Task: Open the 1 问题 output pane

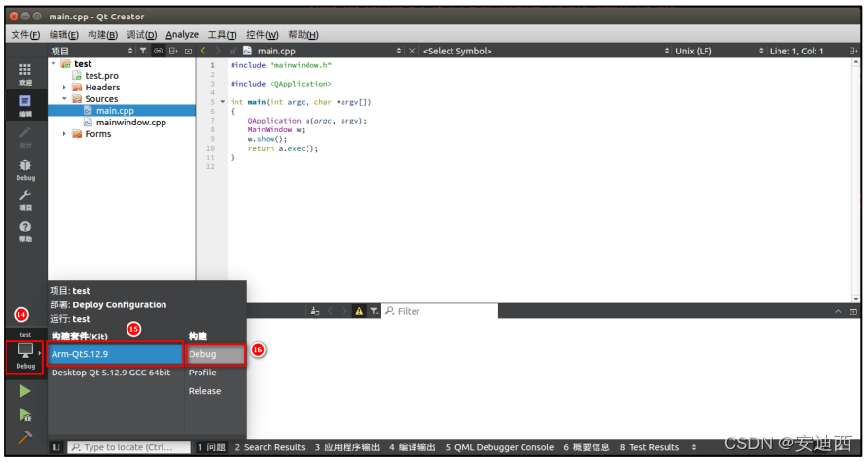Action: 211,447
